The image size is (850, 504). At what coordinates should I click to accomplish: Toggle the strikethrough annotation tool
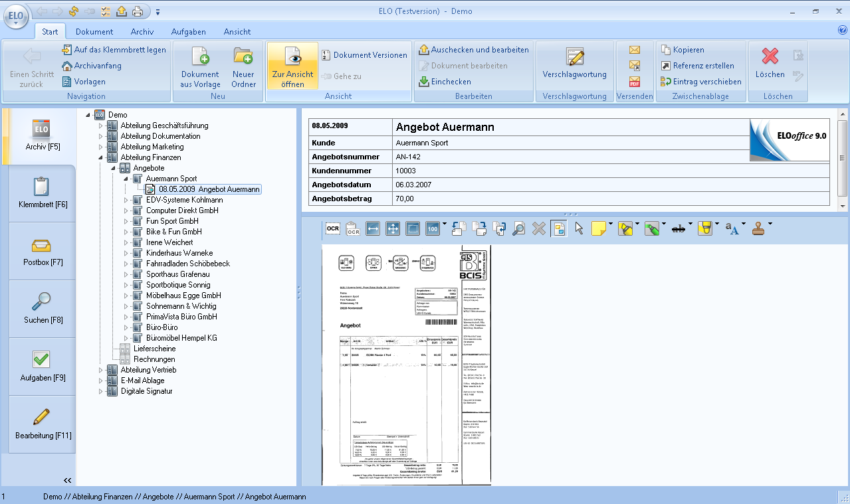pyautogui.click(x=679, y=228)
